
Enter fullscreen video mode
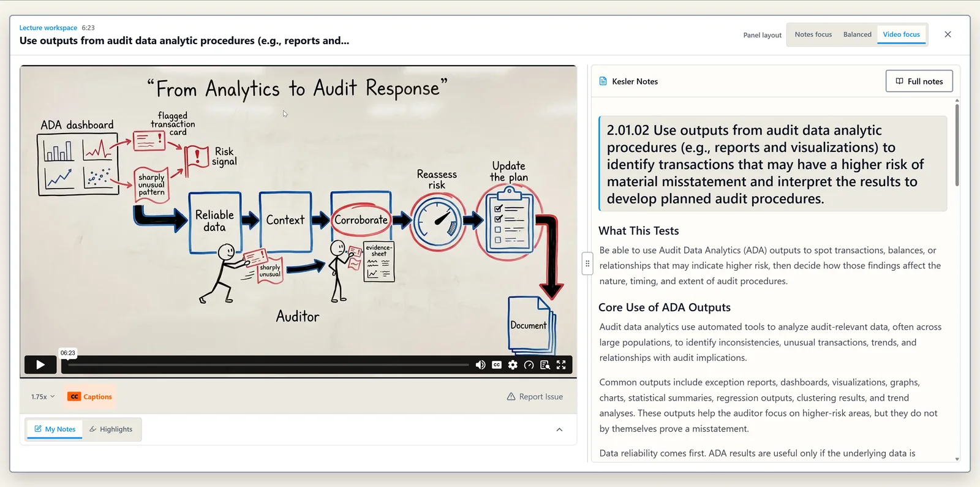[x=561, y=365]
